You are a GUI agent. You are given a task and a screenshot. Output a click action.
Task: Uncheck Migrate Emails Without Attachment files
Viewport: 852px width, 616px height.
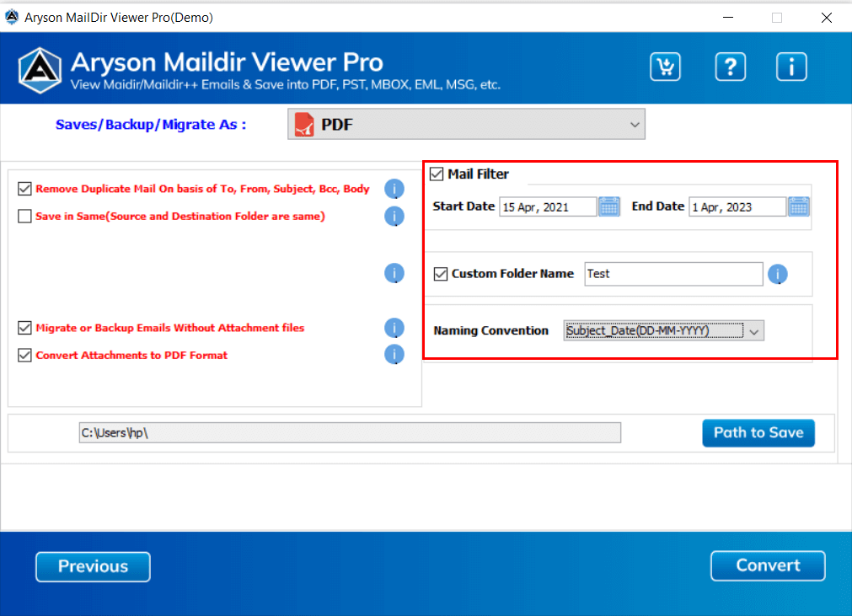click(24, 328)
